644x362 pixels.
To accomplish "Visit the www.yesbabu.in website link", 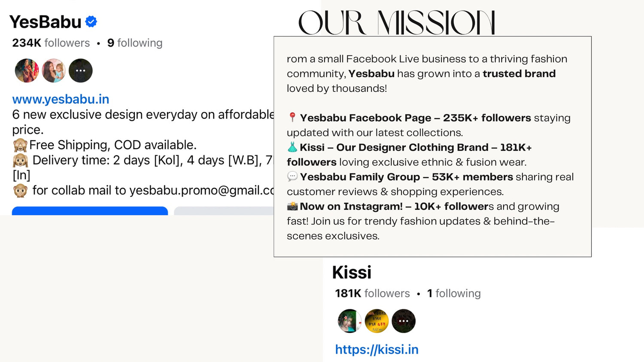I will click(x=61, y=99).
